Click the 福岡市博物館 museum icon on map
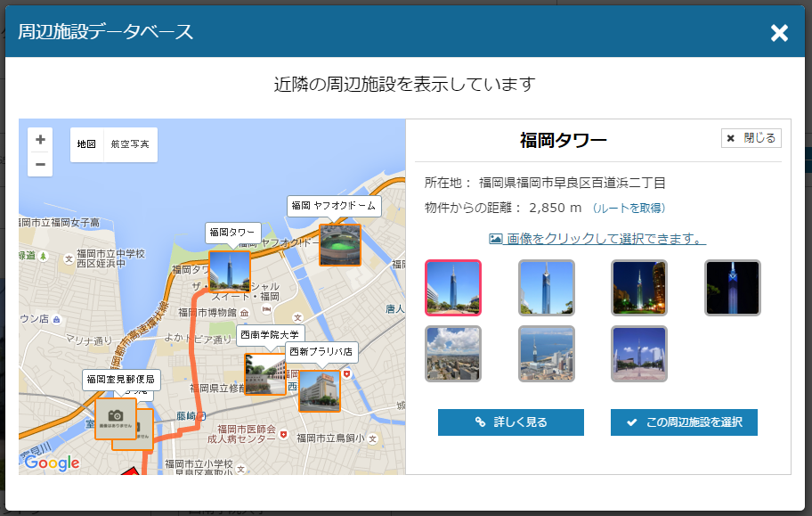Viewport: 812px width, 516px height. click(245, 313)
